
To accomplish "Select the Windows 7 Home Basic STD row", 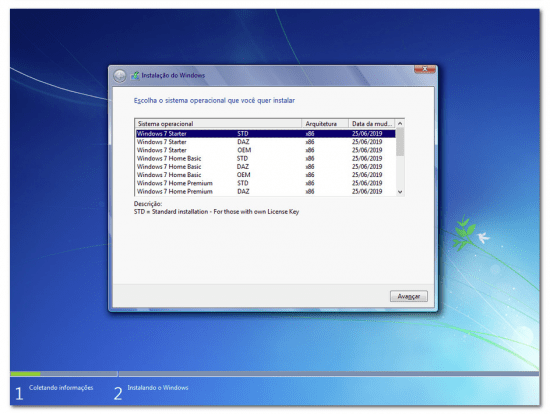I will [x=266, y=158].
